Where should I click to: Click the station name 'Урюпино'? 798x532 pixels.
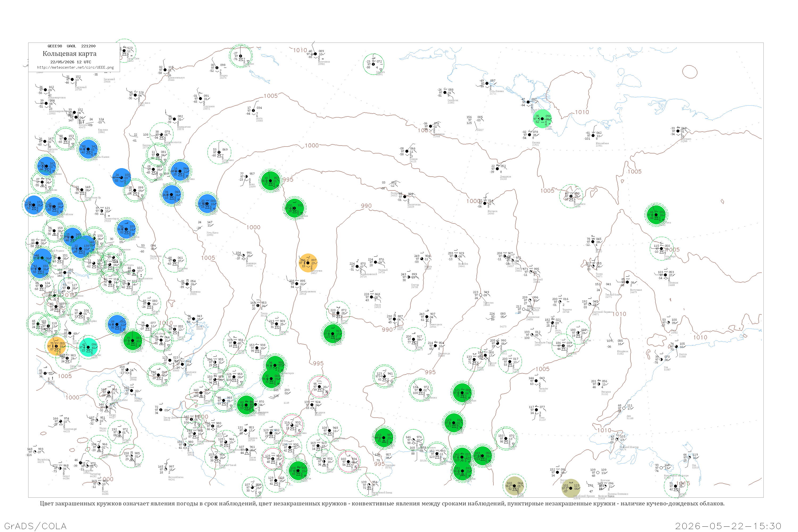tap(390, 465)
